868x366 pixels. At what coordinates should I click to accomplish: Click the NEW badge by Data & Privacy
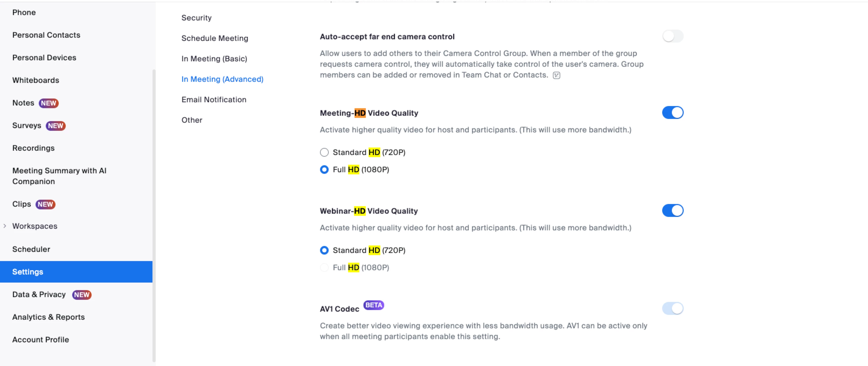[x=82, y=295]
